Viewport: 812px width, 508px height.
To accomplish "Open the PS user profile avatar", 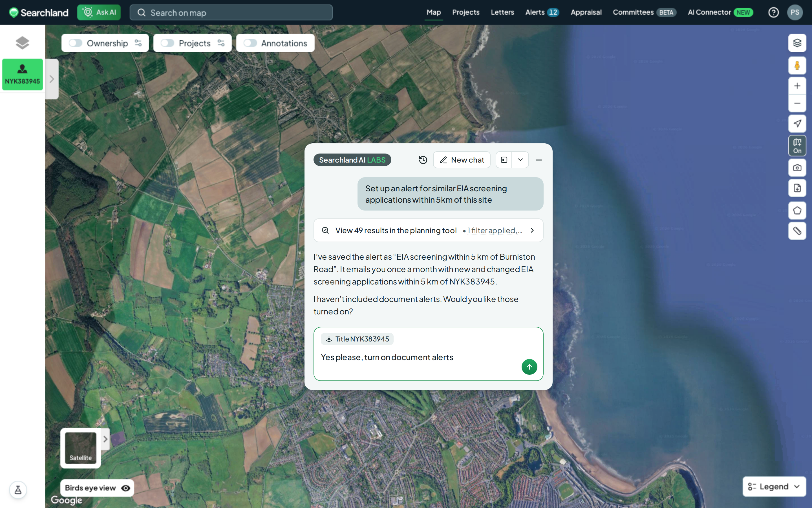I will coord(795,12).
